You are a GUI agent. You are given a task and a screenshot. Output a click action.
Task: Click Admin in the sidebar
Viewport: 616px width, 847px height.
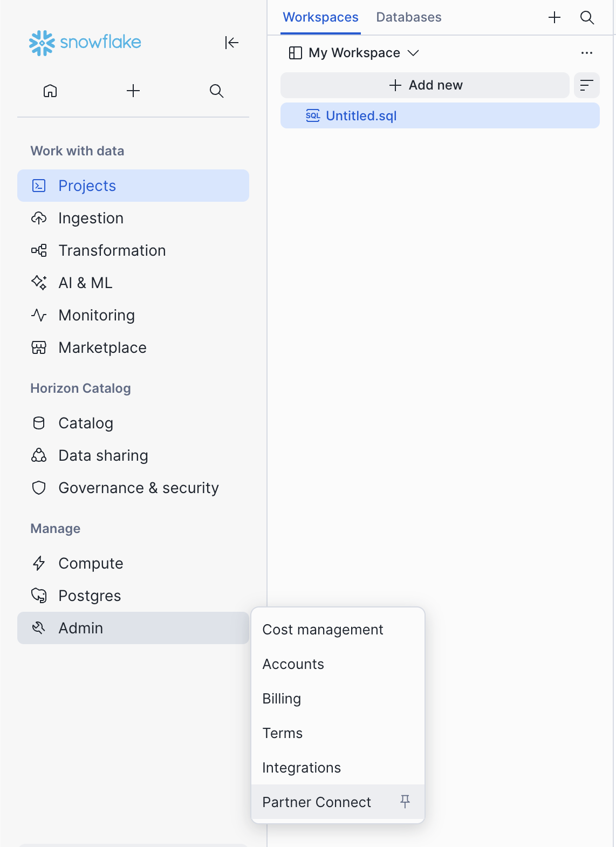point(133,628)
